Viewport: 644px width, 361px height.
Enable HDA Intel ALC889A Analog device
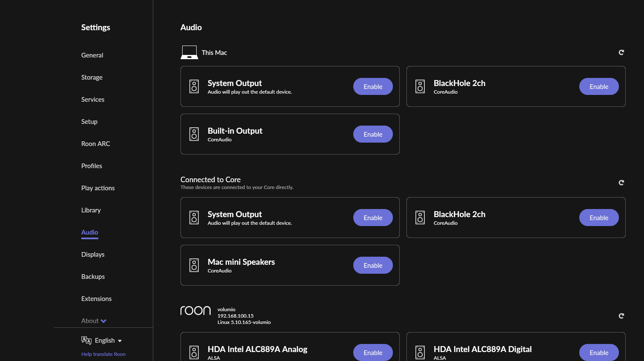coord(373,352)
